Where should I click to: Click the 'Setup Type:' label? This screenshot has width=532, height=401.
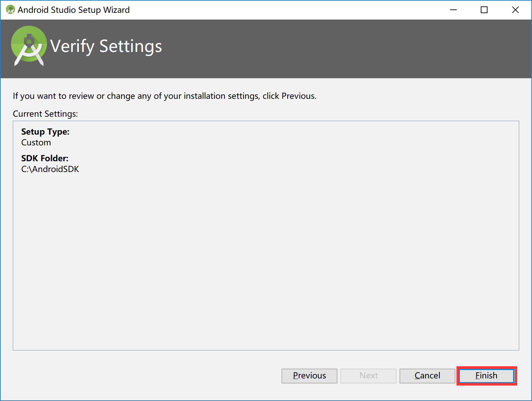pyautogui.click(x=45, y=132)
